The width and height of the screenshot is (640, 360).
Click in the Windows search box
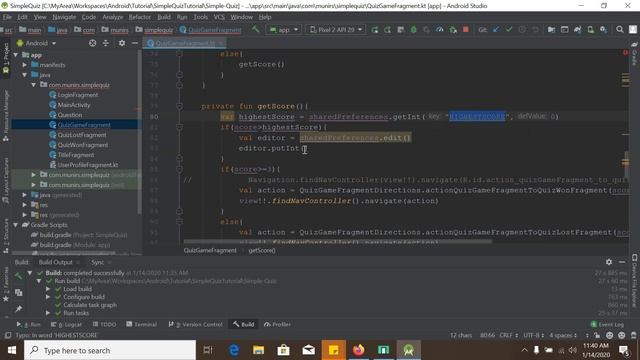[110, 350]
